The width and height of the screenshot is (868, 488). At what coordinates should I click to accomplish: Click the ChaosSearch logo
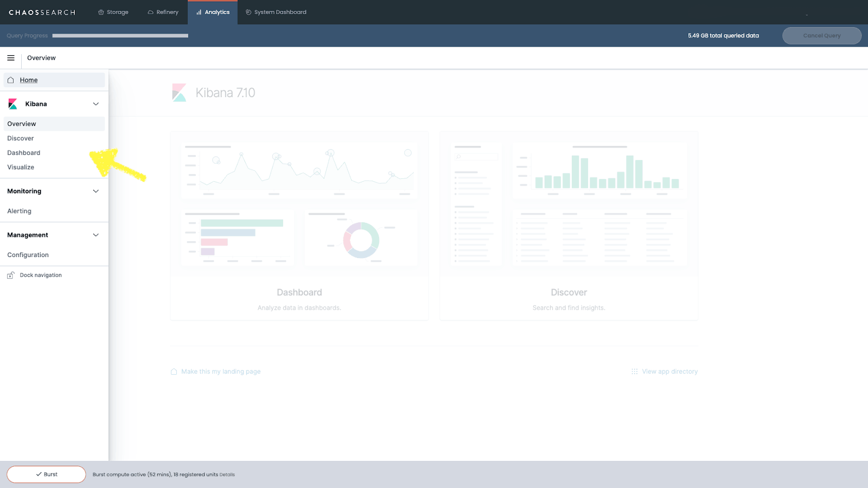pyautogui.click(x=42, y=12)
